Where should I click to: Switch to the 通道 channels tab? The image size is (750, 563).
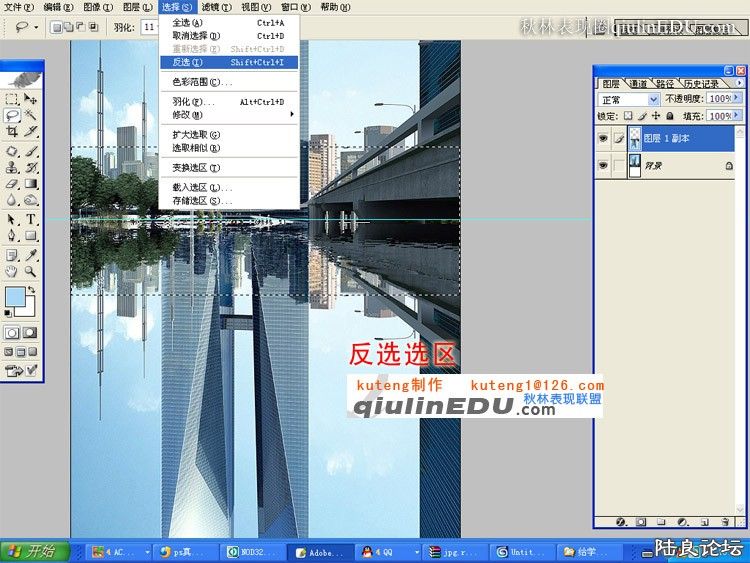638,84
